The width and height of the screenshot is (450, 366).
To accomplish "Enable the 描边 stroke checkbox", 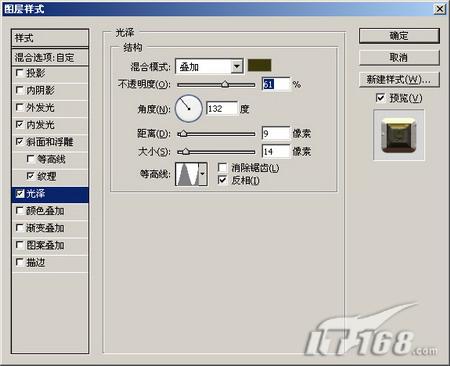I will pos(19,262).
